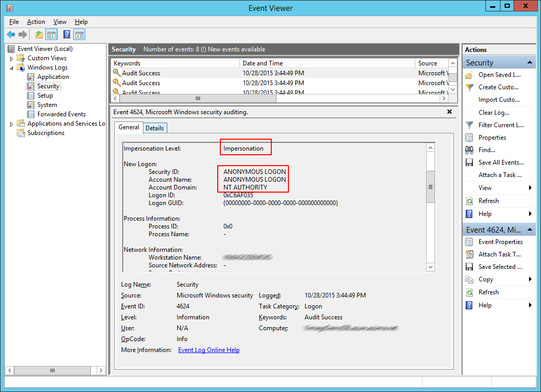The height and width of the screenshot is (392, 541).
Task: Open the Copy submenu arrow
Action: 530,279
